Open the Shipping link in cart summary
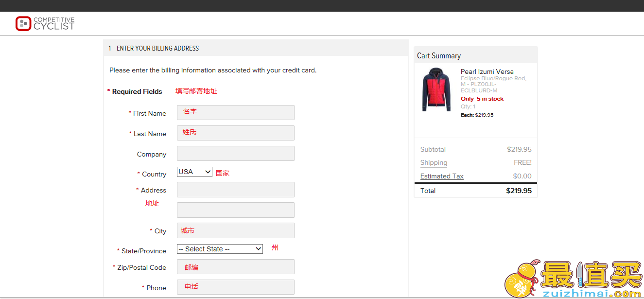This screenshot has height=299, width=644. (x=434, y=163)
